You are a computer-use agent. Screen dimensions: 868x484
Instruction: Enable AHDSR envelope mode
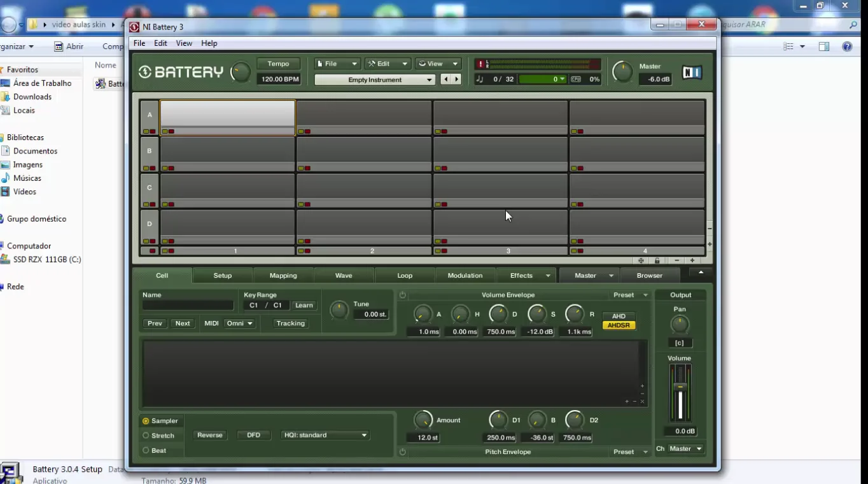(x=619, y=325)
